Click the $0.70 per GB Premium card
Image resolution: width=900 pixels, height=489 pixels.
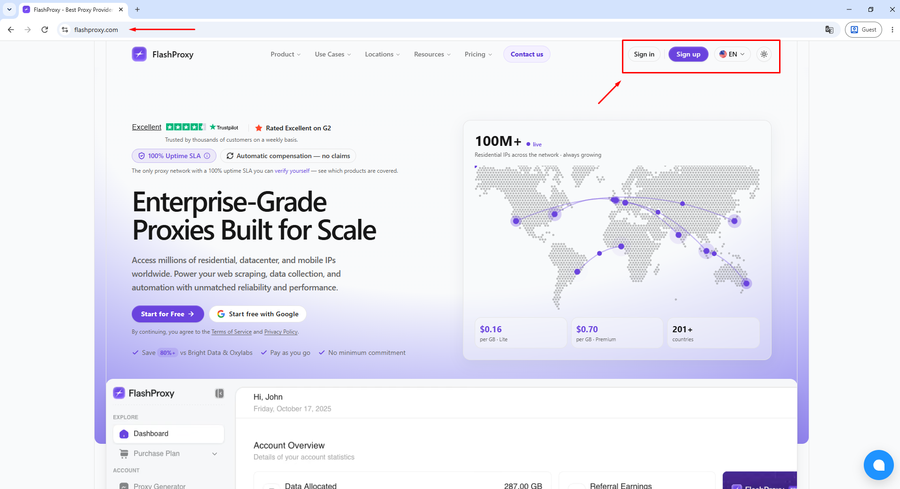click(617, 333)
